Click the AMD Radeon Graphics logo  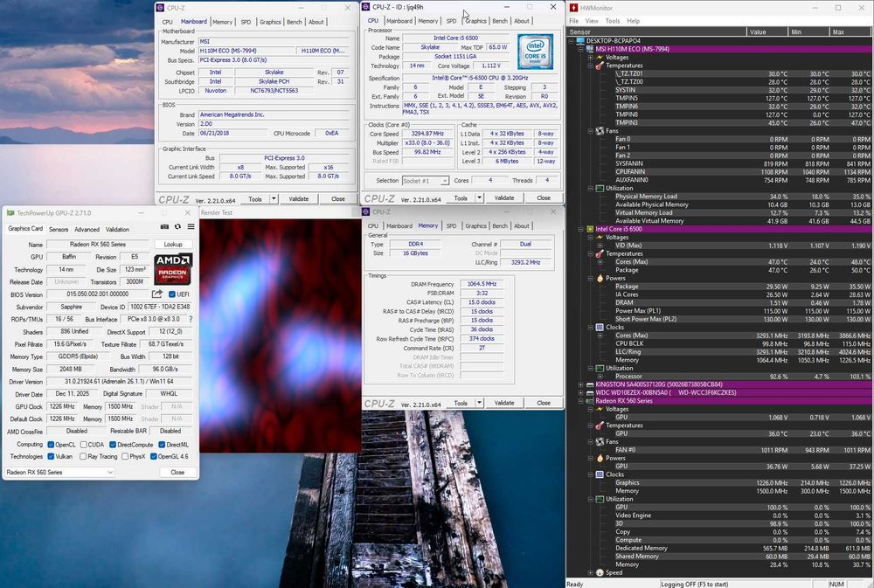(x=173, y=268)
